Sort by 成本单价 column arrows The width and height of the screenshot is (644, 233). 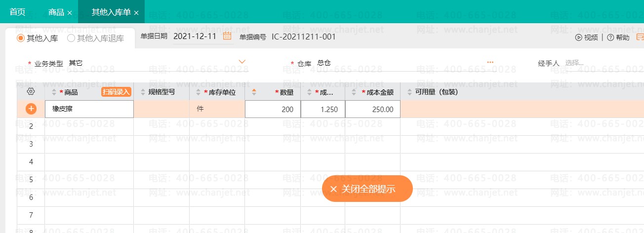(310, 92)
